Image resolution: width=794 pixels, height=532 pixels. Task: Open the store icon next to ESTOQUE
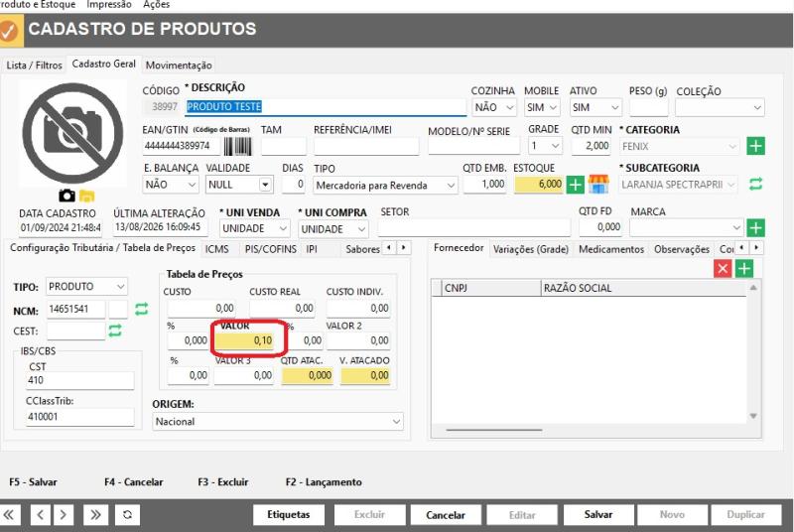point(598,184)
